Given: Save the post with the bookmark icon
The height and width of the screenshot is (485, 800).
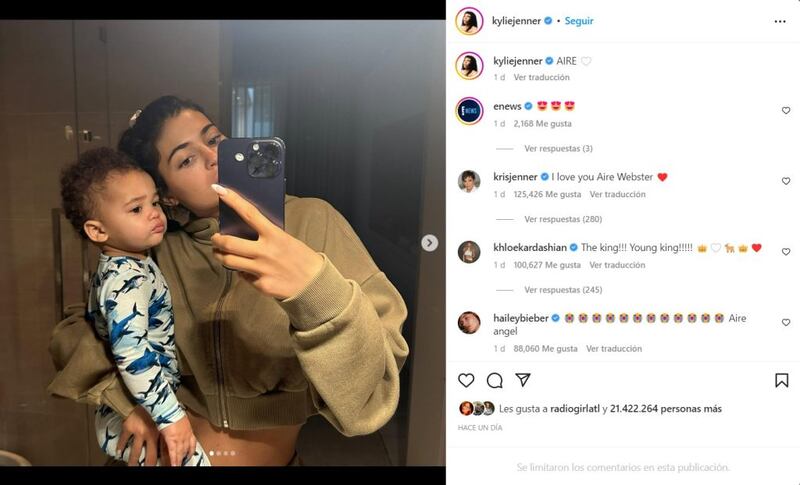Looking at the screenshot, I should pyautogui.click(x=782, y=380).
